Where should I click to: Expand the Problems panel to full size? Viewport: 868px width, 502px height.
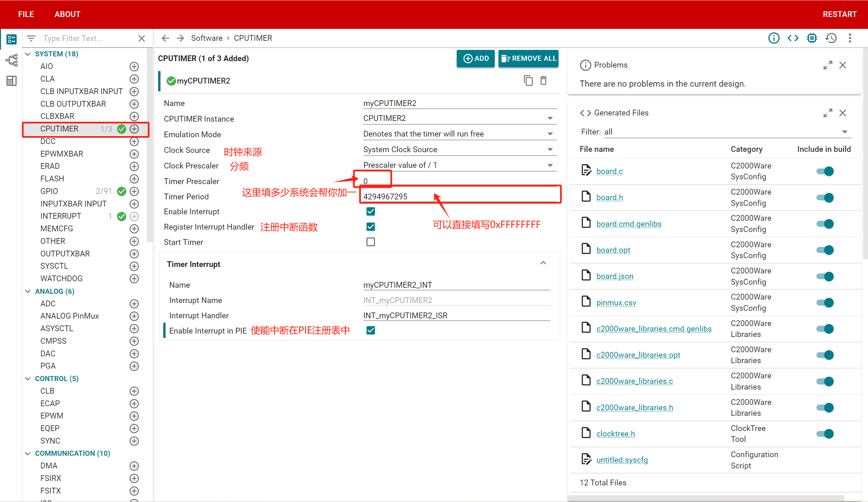click(x=828, y=65)
